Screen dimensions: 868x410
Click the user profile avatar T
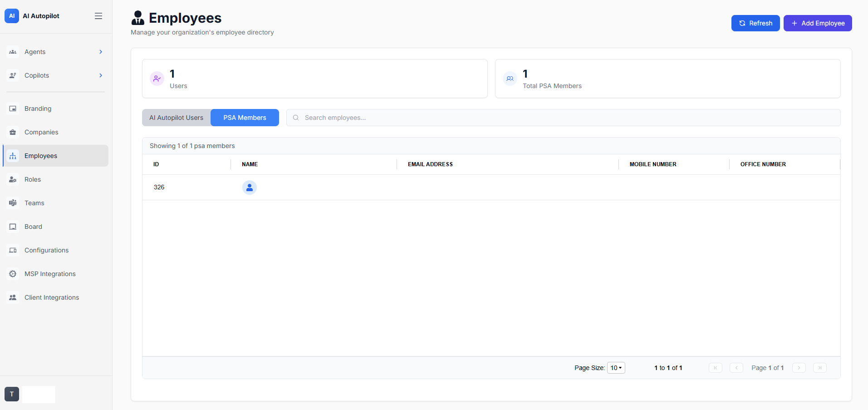pyautogui.click(x=12, y=394)
